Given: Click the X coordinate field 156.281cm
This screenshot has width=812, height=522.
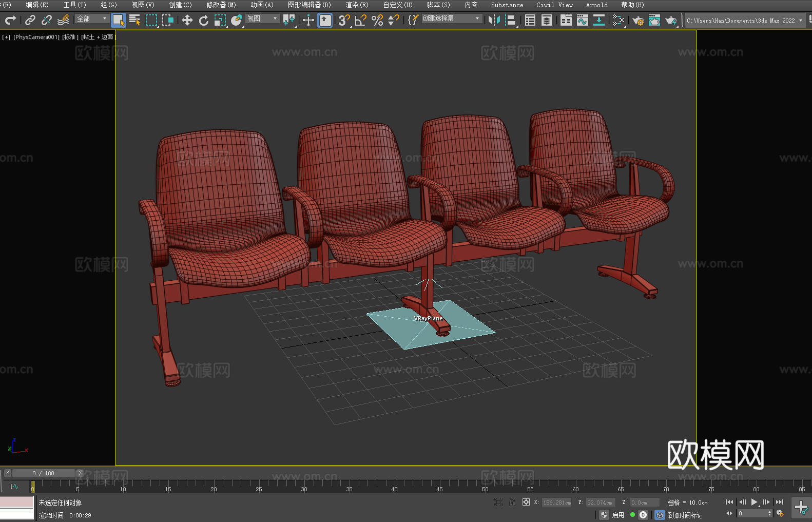Looking at the screenshot, I should (556, 502).
